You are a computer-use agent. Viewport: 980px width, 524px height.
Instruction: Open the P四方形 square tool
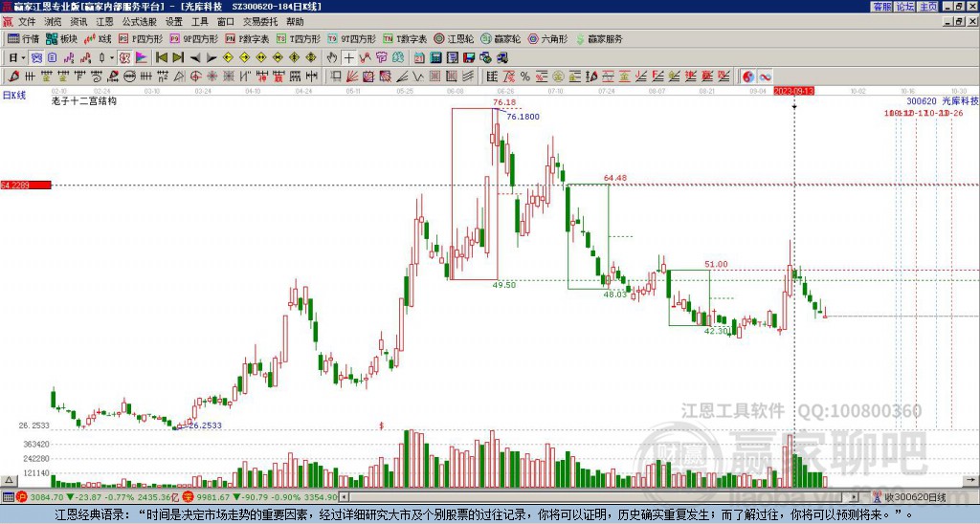[141, 38]
